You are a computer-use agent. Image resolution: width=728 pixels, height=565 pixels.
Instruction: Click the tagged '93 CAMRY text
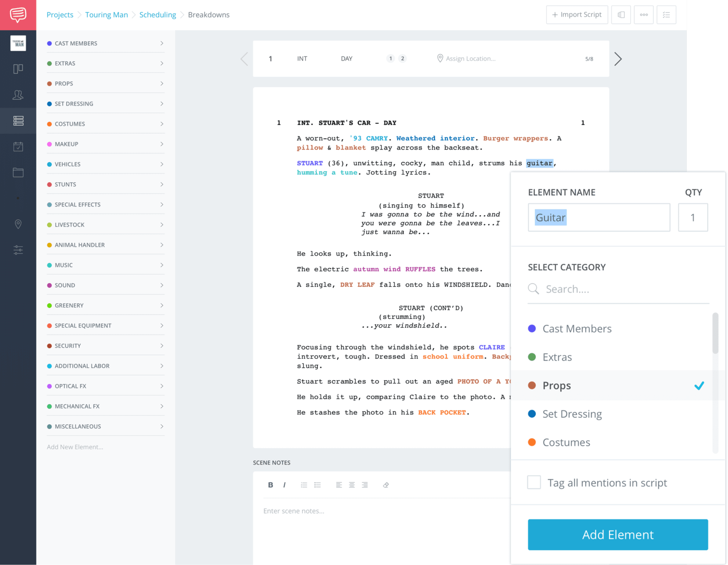(x=368, y=138)
